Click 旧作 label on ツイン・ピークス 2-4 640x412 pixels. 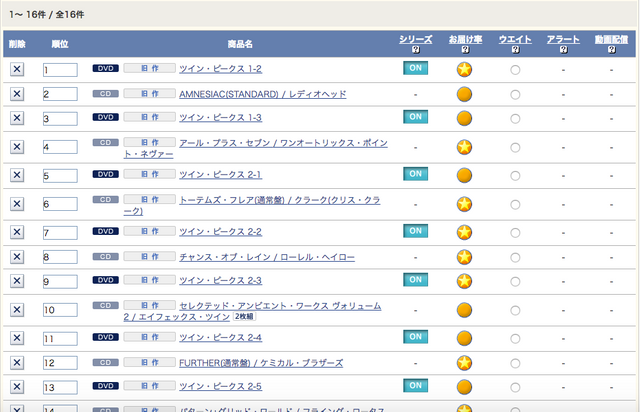click(149, 337)
